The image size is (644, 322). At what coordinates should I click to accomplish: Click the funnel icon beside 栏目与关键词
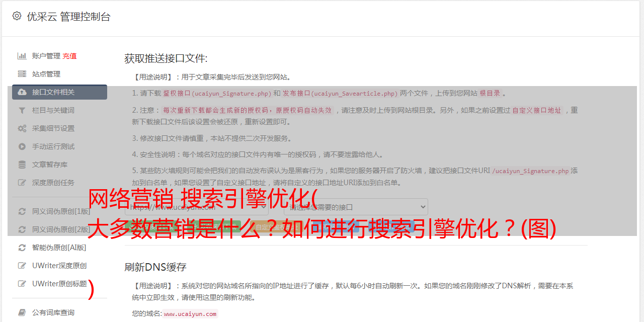(22, 110)
